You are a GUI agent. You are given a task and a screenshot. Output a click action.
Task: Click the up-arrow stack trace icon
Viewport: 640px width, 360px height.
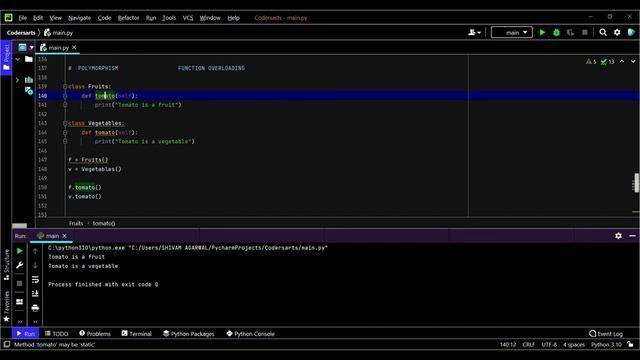click(x=35, y=251)
